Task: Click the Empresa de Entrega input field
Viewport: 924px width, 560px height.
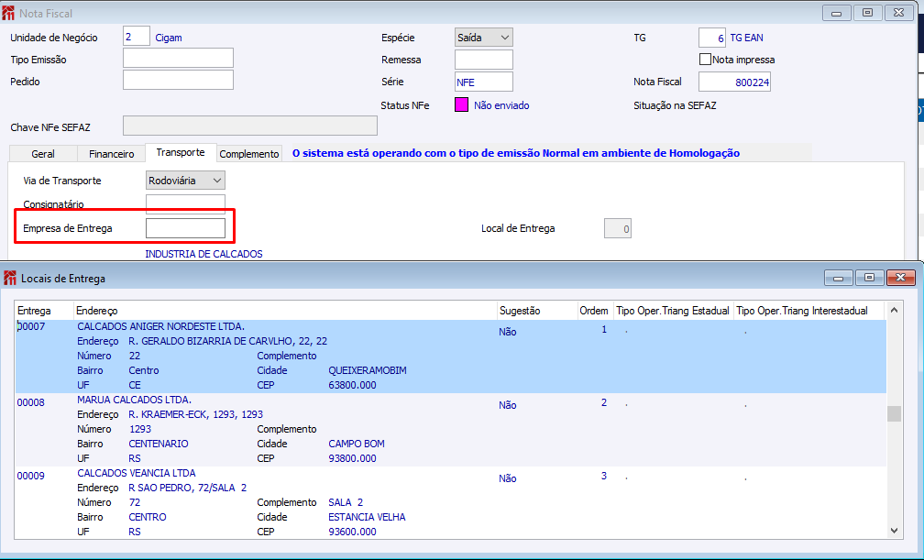Action: [x=185, y=228]
